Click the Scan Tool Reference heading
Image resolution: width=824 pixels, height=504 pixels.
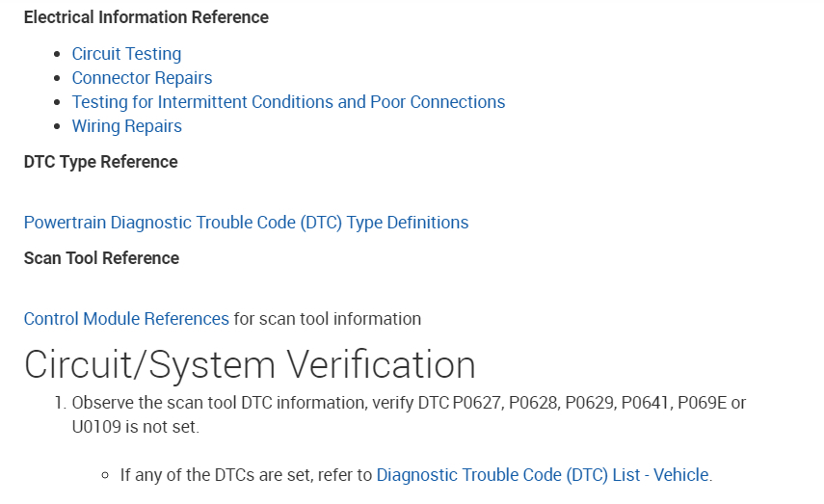click(101, 258)
